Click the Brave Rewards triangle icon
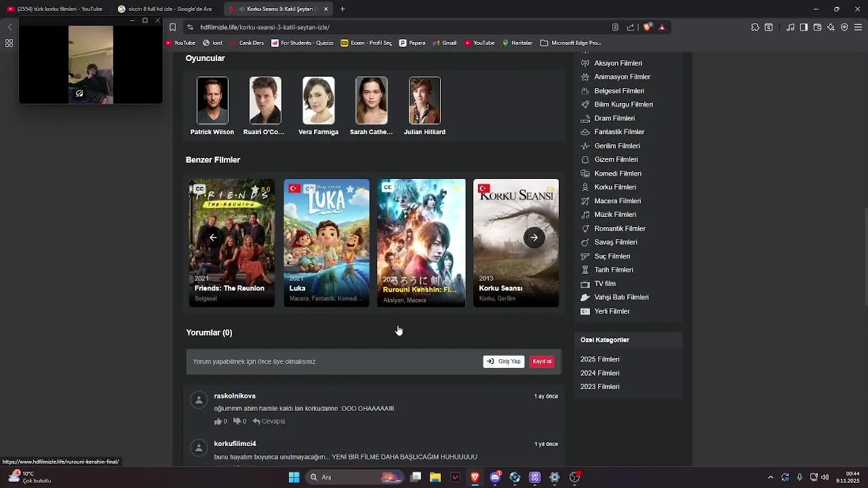 click(x=662, y=27)
